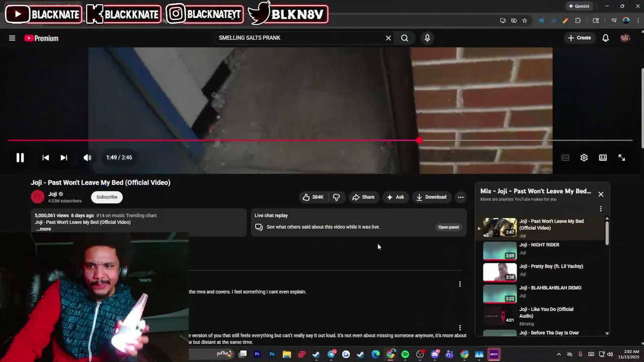Start voice search with the microphone

[427, 38]
